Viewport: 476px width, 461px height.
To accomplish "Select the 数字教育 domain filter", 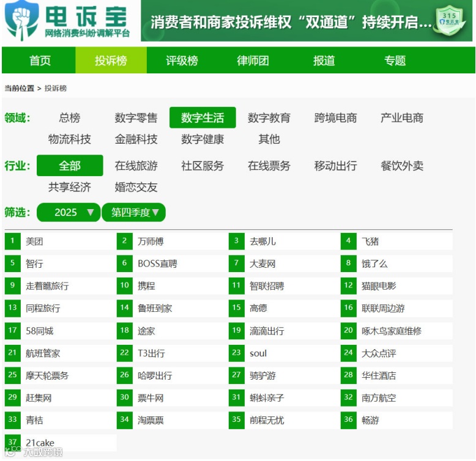I will pyautogui.click(x=269, y=117).
